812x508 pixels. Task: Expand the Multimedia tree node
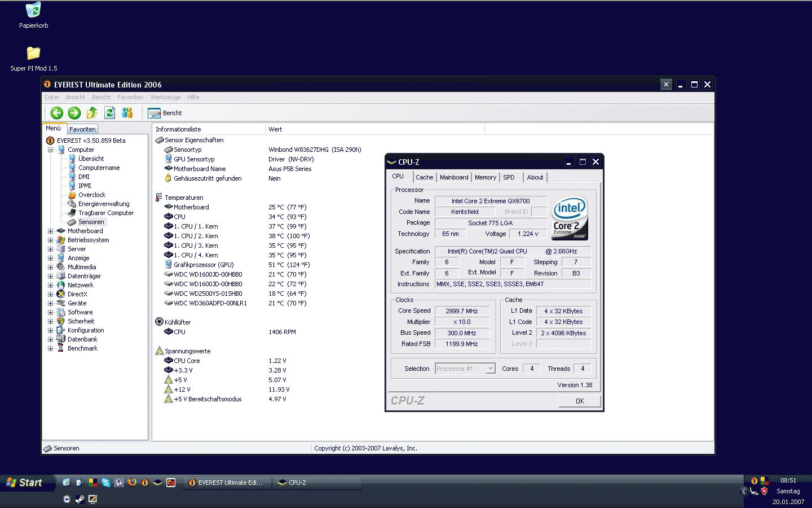tap(50, 267)
